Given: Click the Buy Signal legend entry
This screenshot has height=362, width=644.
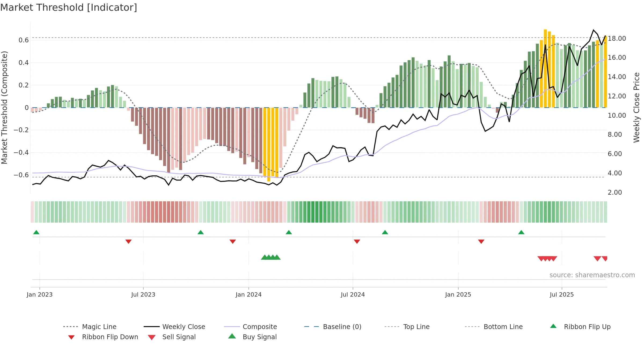Looking at the screenshot, I should (x=252, y=337).
